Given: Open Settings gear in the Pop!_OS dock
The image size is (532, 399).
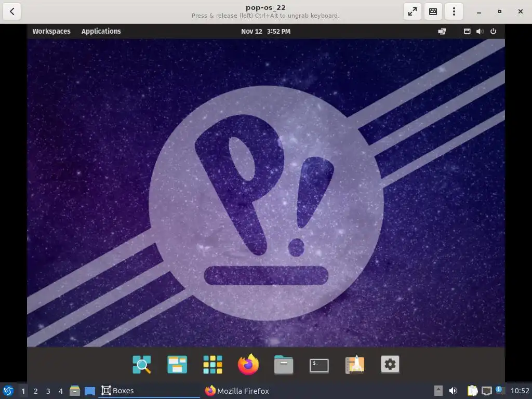Looking at the screenshot, I should tap(390, 364).
